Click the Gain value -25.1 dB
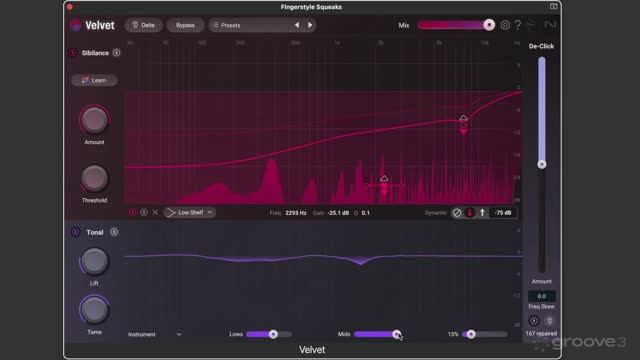This screenshot has height=360, width=640. (x=338, y=213)
